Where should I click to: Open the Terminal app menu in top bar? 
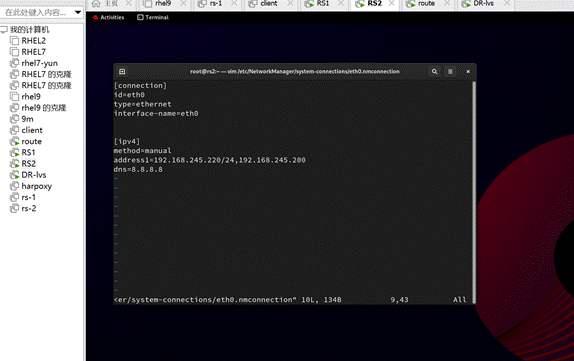click(x=153, y=17)
